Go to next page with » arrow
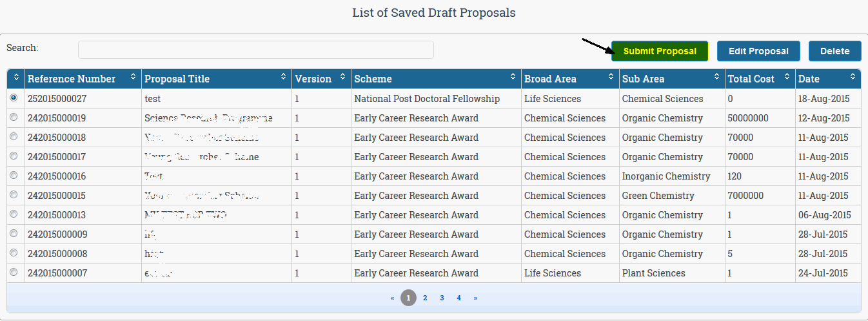This screenshot has height=321, width=868. 475,298
